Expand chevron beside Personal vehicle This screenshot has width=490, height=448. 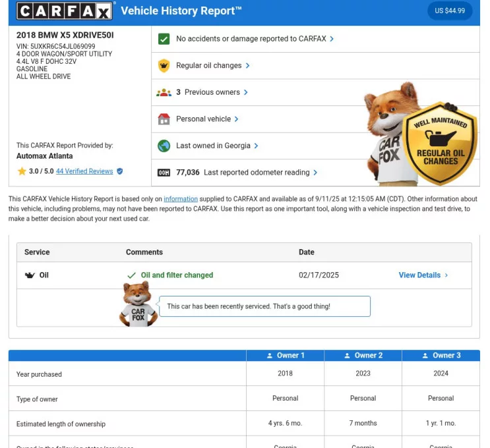point(236,119)
